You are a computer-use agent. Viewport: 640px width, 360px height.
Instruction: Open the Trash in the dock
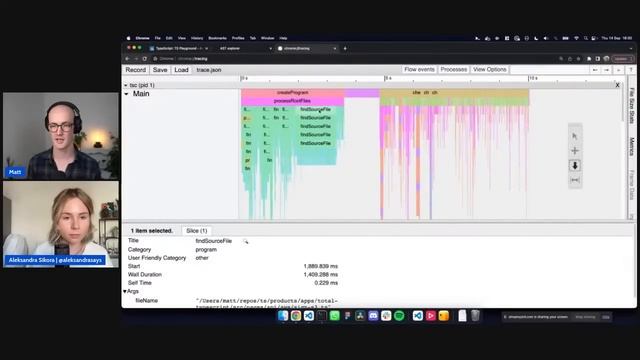tap(476, 316)
